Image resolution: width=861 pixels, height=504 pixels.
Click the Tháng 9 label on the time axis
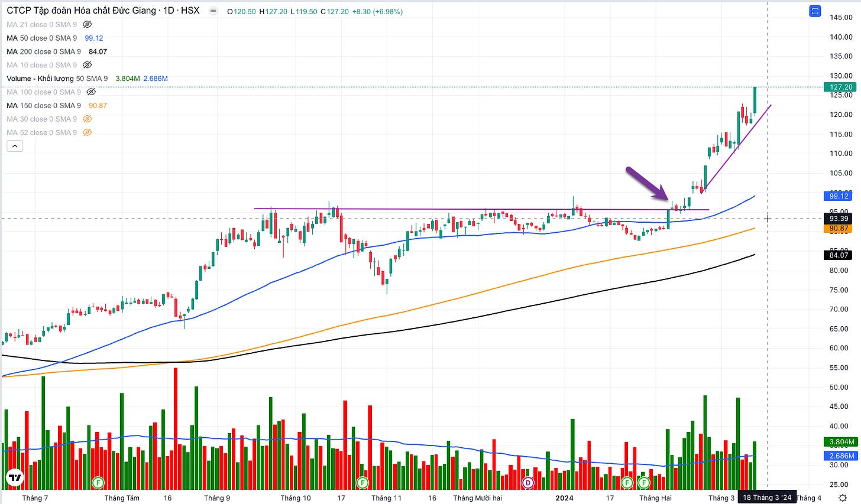coord(217,498)
